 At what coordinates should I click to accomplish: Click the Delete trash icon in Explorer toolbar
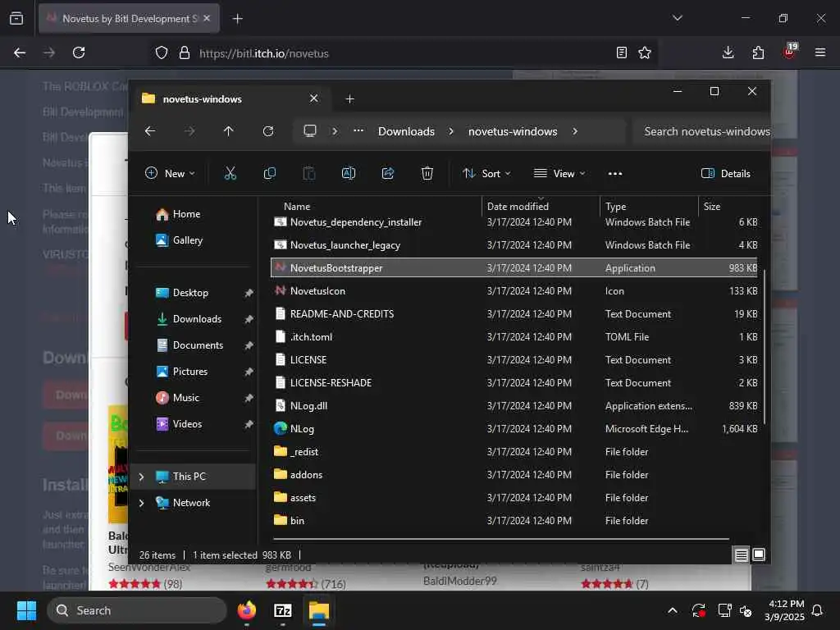click(427, 174)
